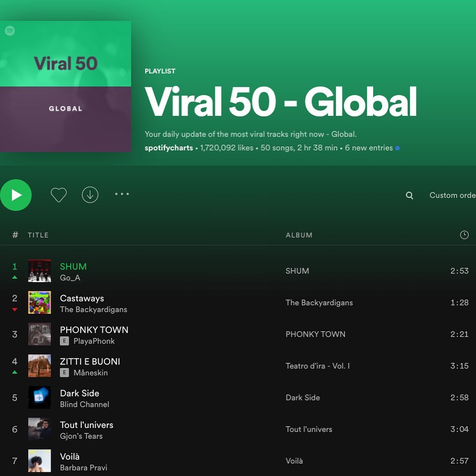The height and width of the screenshot is (476, 476).
Task: Select the SHUM track title
Action: tap(73, 267)
